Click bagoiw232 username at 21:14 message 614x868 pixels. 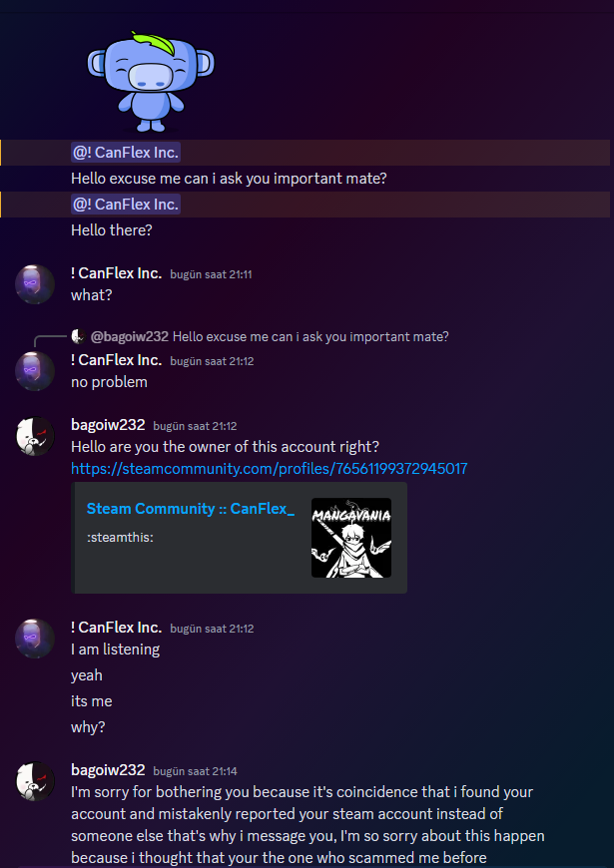(x=108, y=770)
